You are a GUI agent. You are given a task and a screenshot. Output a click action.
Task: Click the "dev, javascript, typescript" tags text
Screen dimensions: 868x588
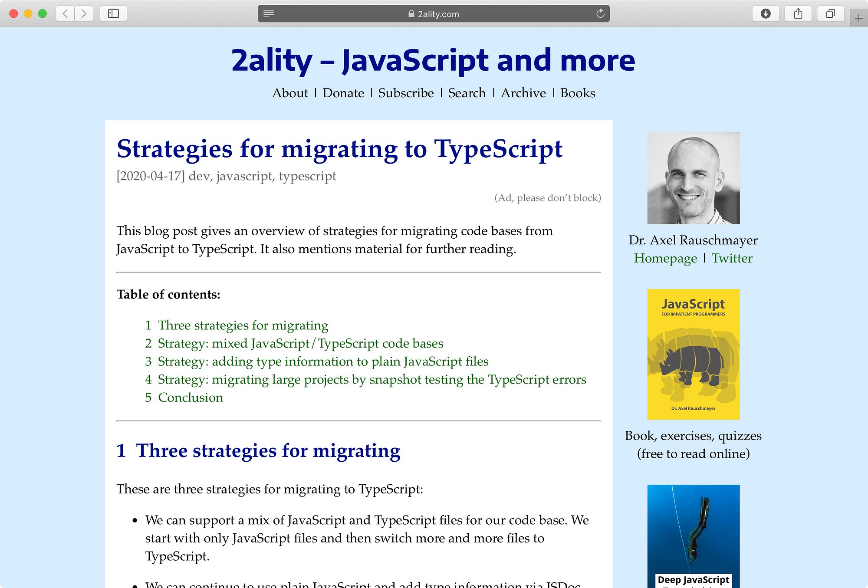(263, 176)
